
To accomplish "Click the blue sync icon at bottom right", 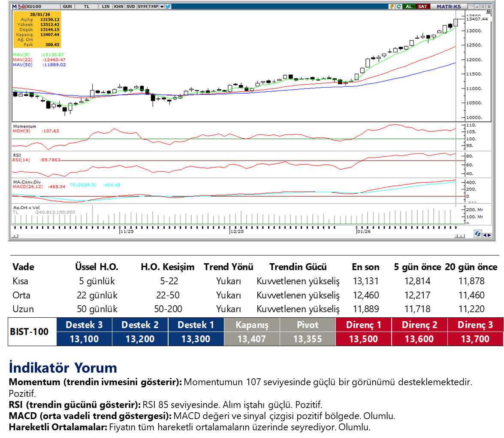I will point(477,234).
